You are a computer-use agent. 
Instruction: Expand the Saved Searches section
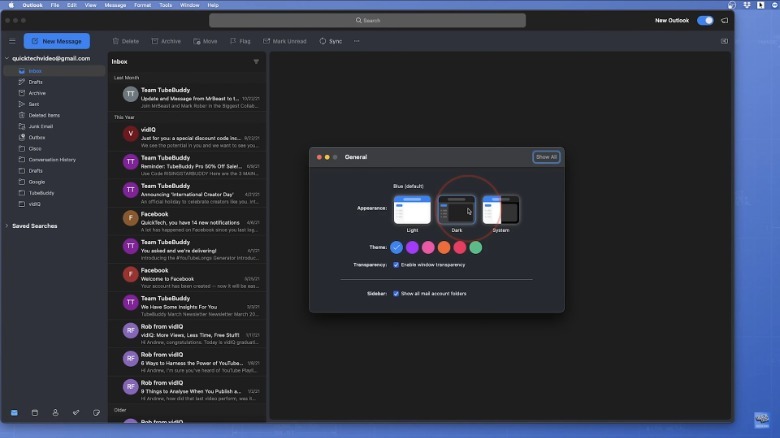pos(6,226)
